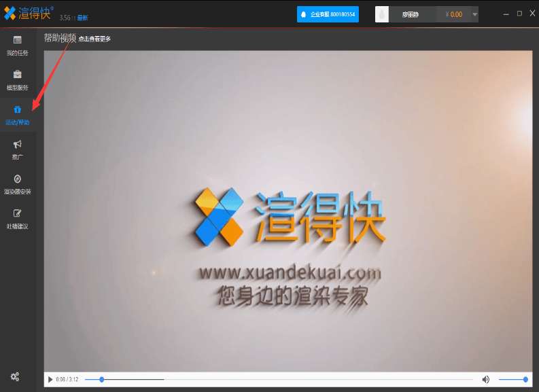
Task: Open settings gears icon at sidebar bottom
Action: pyautogui.click(x=15, y=376)
